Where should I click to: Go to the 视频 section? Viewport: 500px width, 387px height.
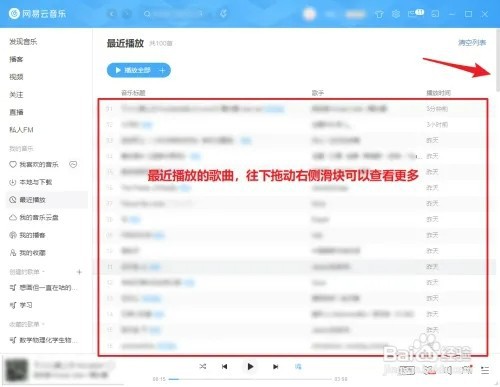pyautogui.click(x=16, y=77)
